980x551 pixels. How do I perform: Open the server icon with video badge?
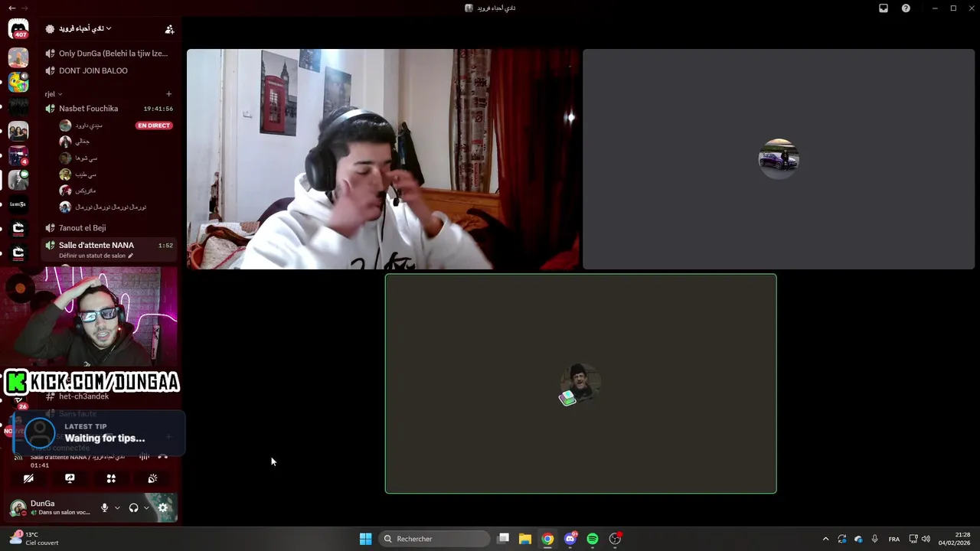click(18, 180)
